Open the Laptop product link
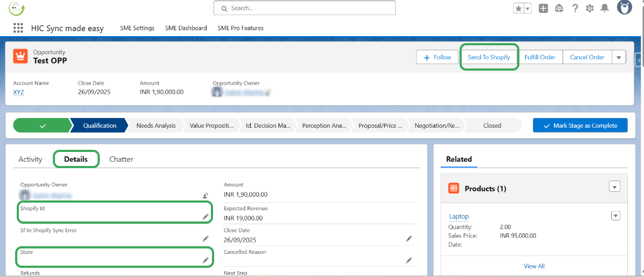This screenshot has width=644, height=277. click(x=459, y=216)
